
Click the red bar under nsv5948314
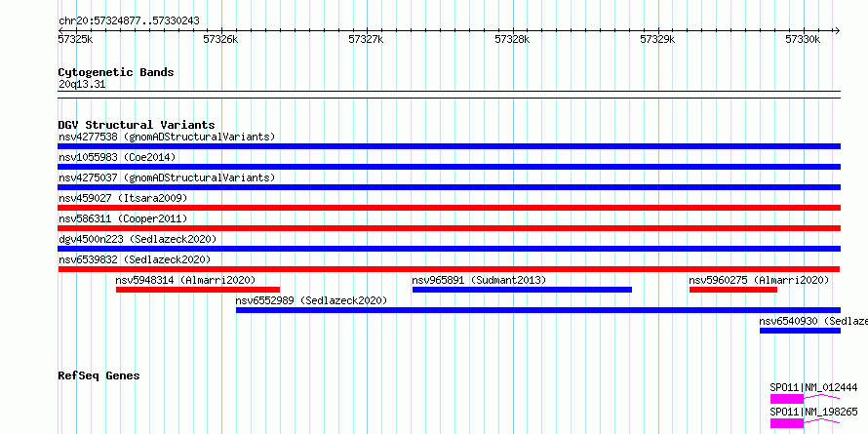198,290
